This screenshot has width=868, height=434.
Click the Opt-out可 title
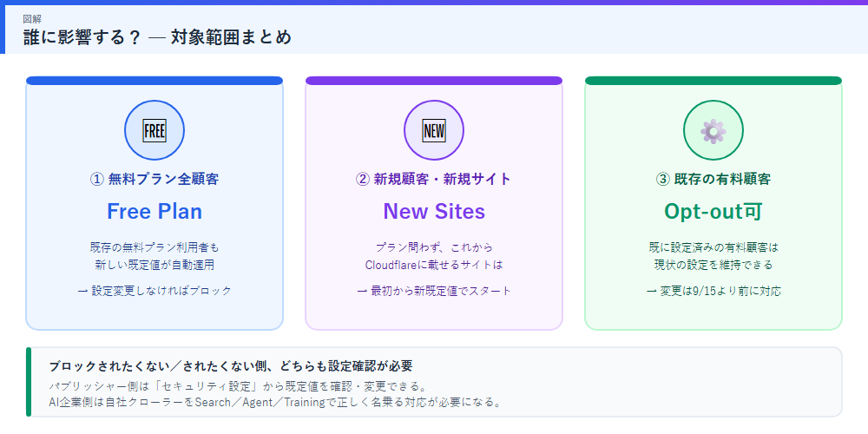pos(713,211)
